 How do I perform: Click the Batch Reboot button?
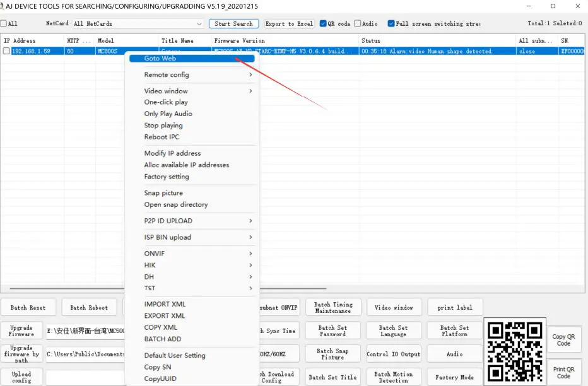(x=89, y=308)
